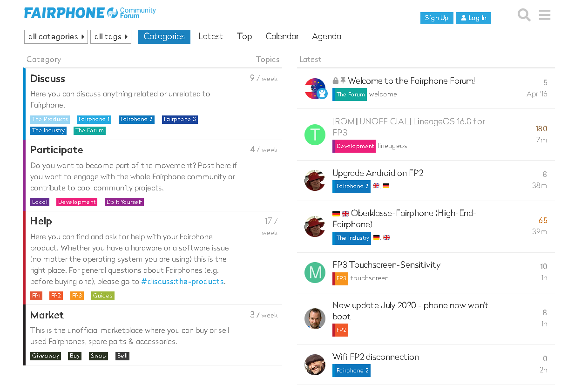Click the Fairphone Community Forum logo
Image resolution: width=588 pixels, height=385 pixels.
tap(90, 13)
